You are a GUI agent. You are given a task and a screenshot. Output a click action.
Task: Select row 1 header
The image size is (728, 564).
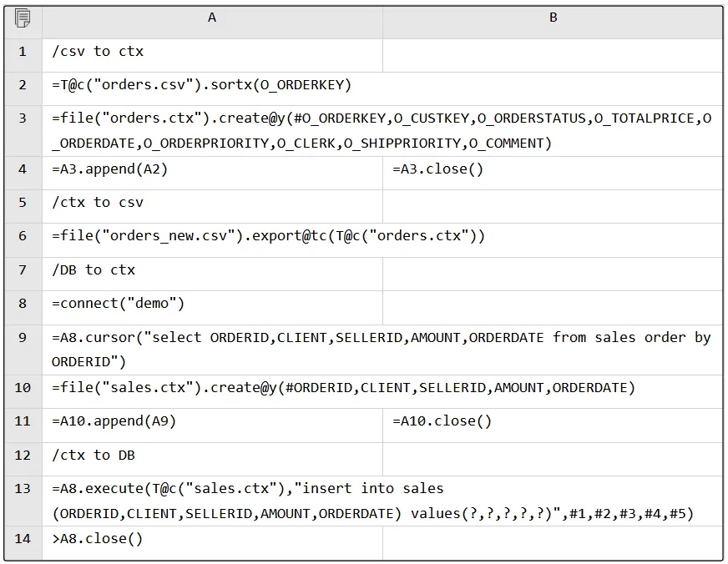click(x=23, y=52)
